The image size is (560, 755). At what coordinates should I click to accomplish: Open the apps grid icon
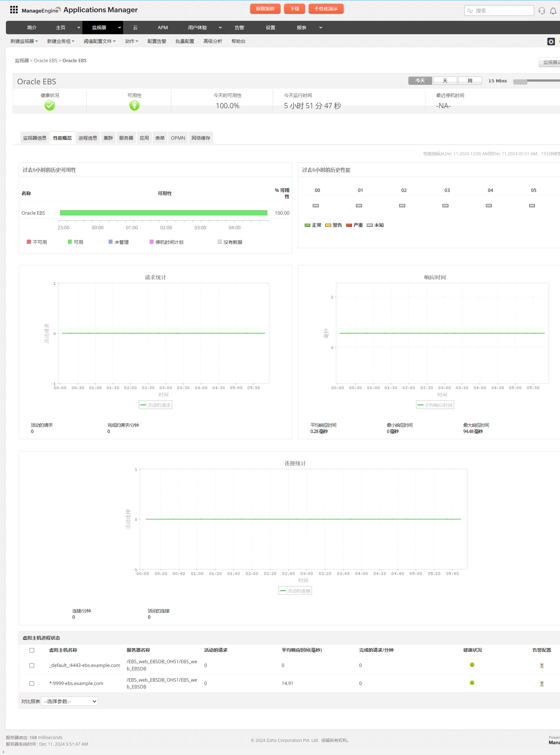click(14, 10)
